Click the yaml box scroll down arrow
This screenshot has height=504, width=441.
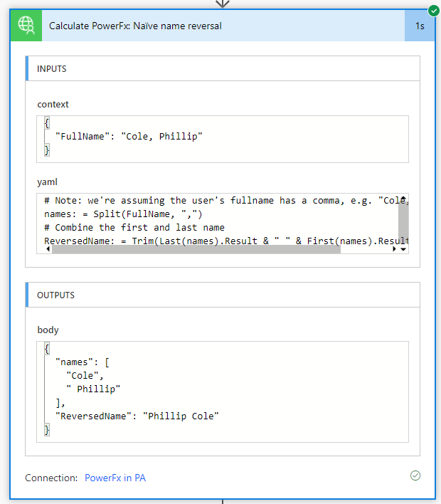tap(403, 249)
